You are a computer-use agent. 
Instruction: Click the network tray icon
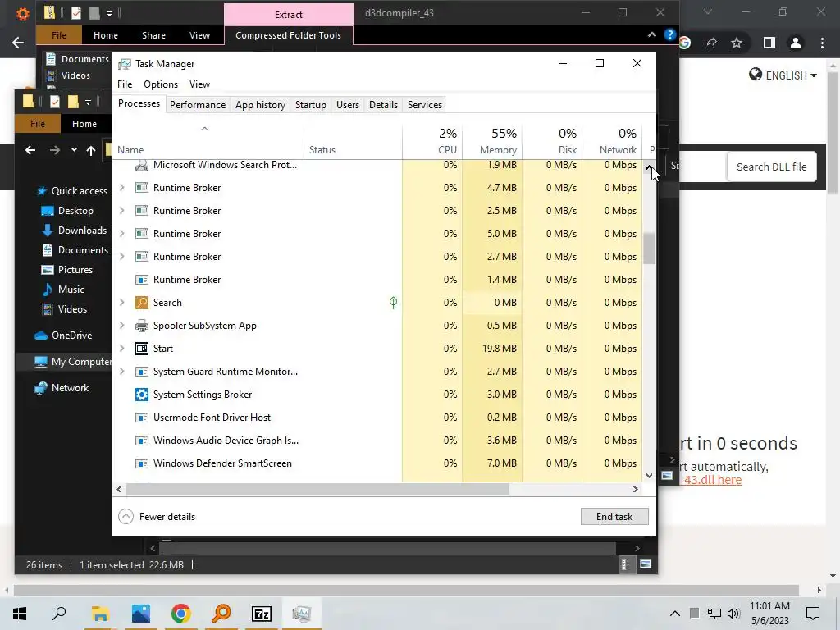click(714, 614)
